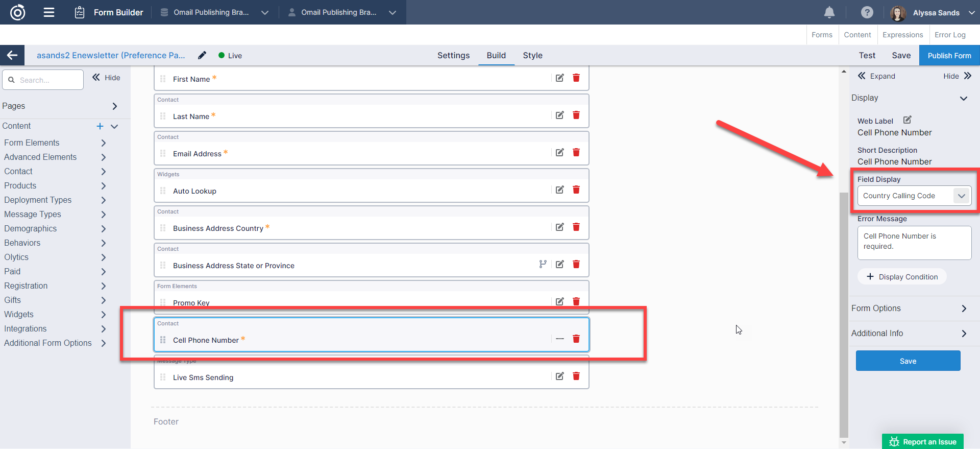Collapse the Cell Phone Number field editor
The width and height of the screenshot is (980, 449).
pyautogui.click(x=560, y=339)
